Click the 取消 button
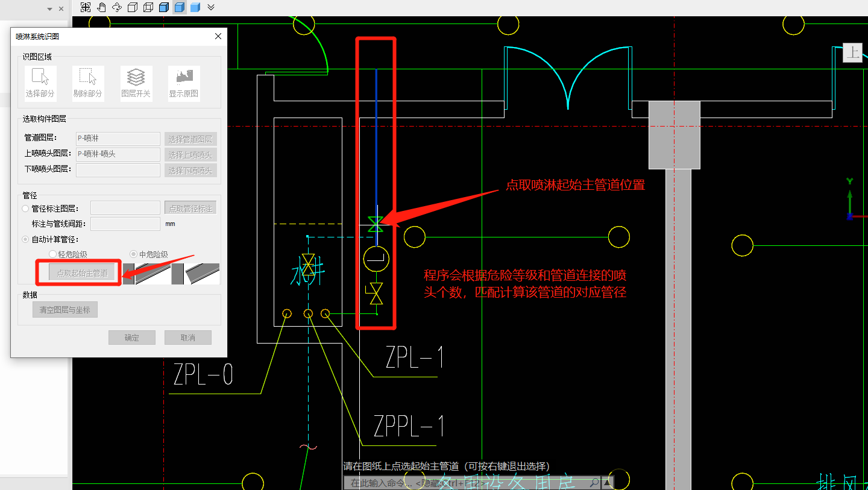The image size is (868, 490). click(188, 338)
